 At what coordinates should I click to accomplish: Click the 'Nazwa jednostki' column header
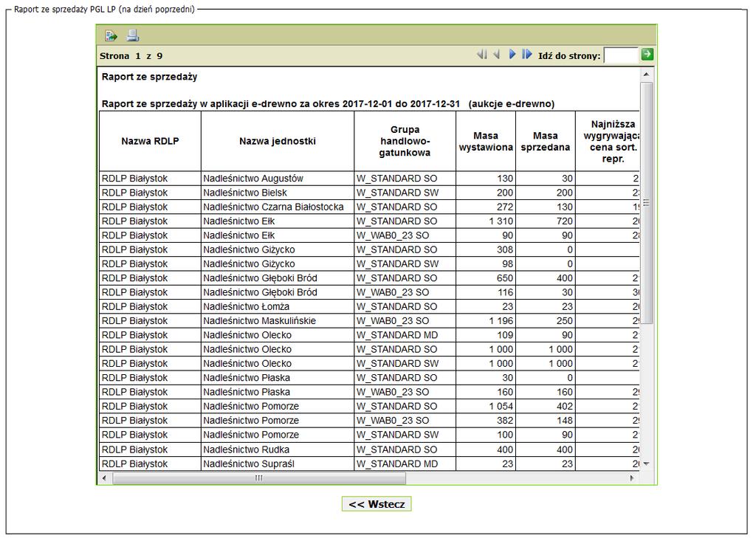coord(278,141)
